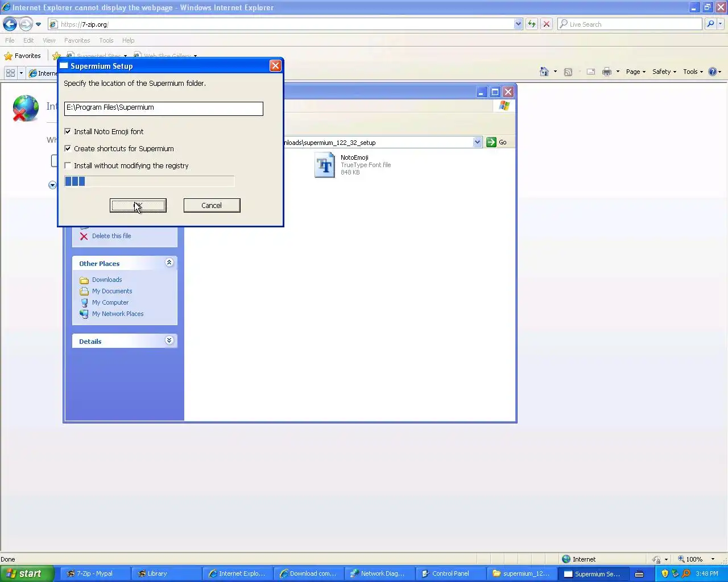This screenshot has height=582, width=728.
Task: Click the cannot display webpage globe icon
Action: tap(26, 108)
